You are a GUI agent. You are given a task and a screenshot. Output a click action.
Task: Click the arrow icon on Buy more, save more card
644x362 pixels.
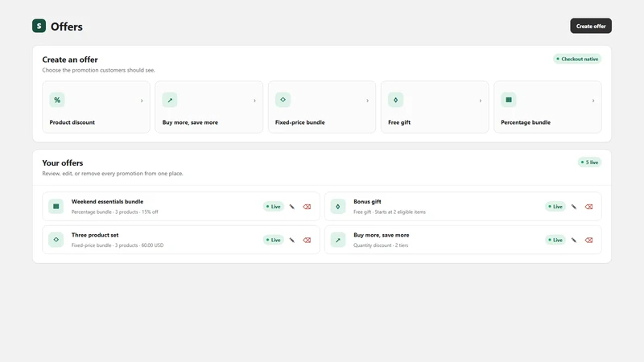click(170, 100)
